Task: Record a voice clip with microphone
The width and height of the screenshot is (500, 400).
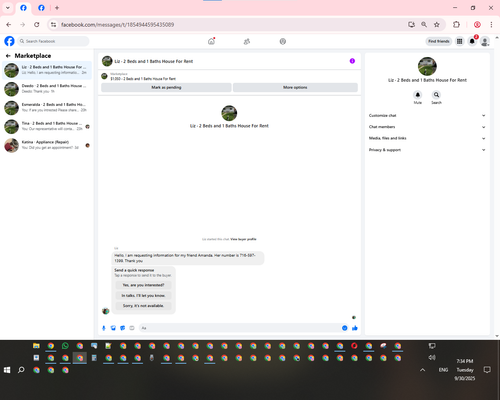Action: (104, 328)
